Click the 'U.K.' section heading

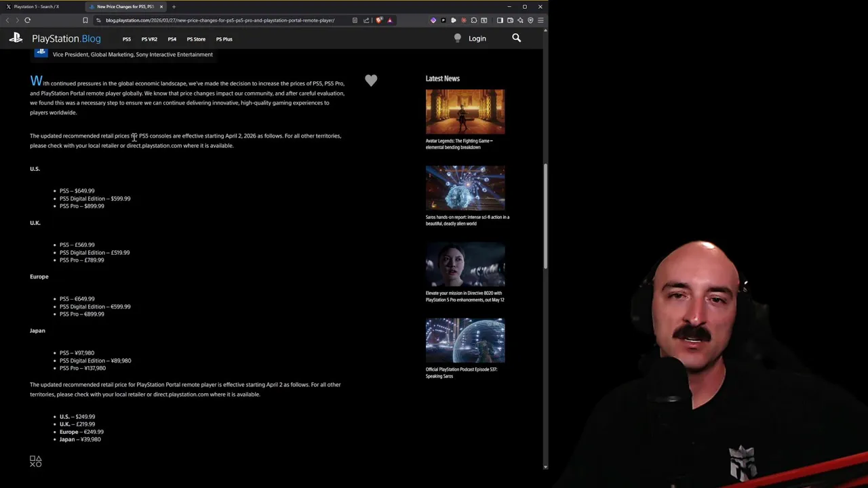tap(35, 223)
